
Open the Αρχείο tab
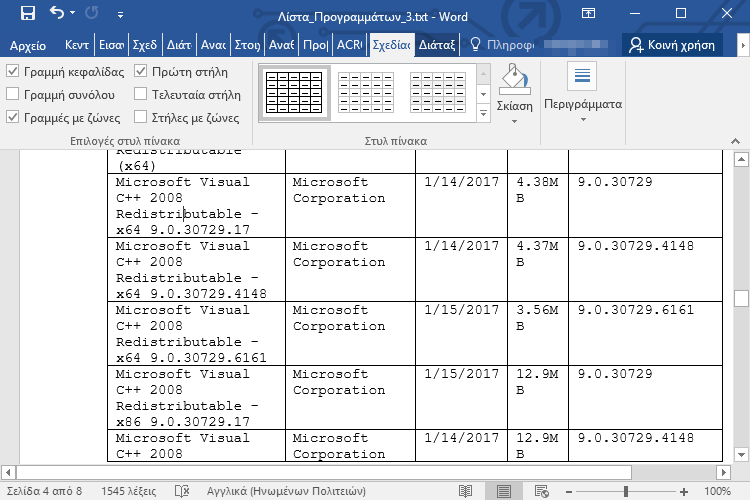coord(28,45)
